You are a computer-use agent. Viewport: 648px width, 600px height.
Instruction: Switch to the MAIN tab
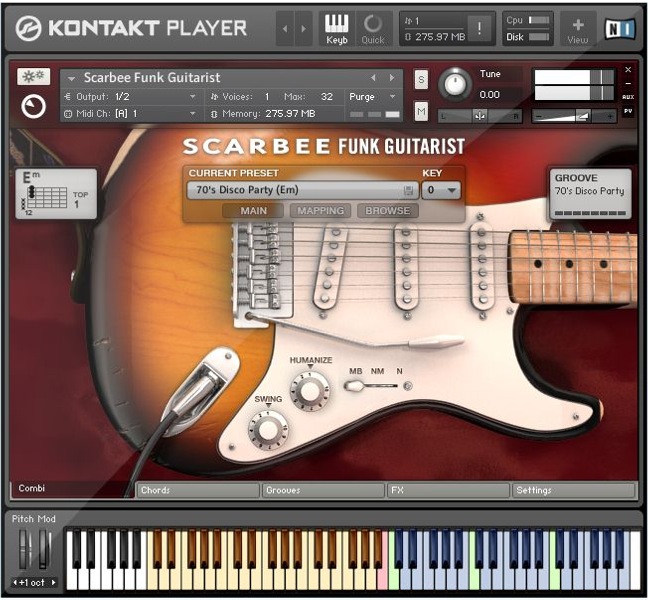coord(253,211)
